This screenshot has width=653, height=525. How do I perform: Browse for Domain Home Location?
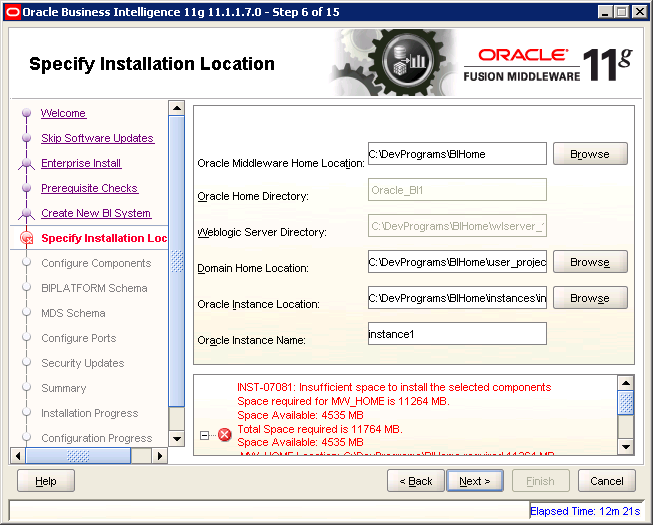[590, 261]
